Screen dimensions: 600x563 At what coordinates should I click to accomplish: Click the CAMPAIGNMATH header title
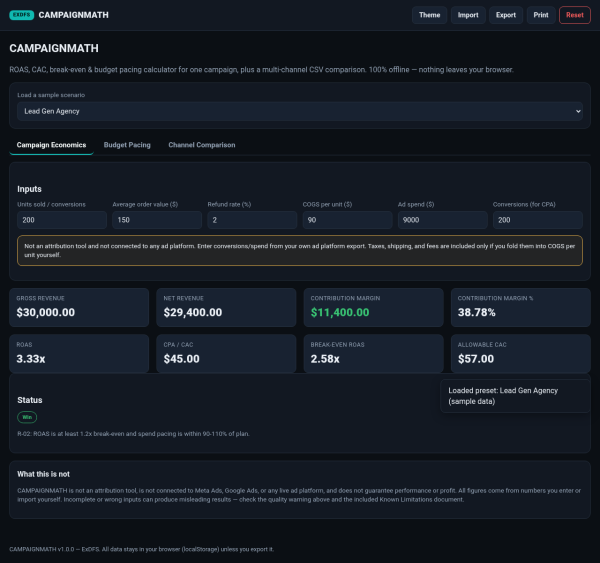click(x=73, y=15)
